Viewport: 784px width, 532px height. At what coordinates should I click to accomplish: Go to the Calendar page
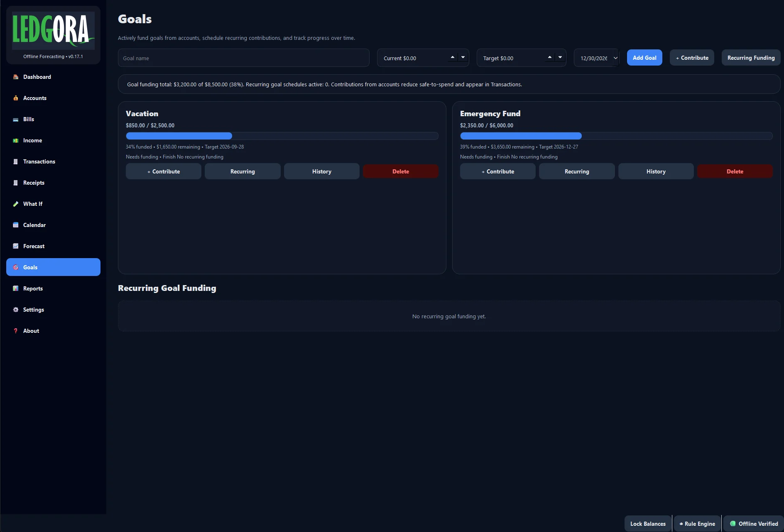[53, 225]
